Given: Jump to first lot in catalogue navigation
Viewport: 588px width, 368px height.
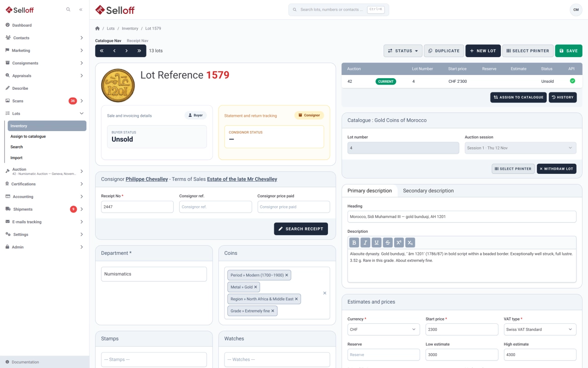Looking at the screenshot, I should [102, 51].
